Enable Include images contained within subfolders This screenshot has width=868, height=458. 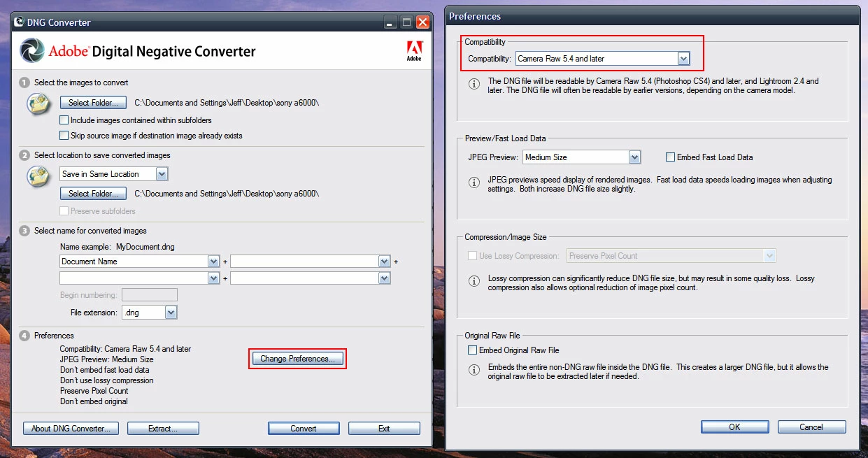pyautogui.click(x=64, y=120)
